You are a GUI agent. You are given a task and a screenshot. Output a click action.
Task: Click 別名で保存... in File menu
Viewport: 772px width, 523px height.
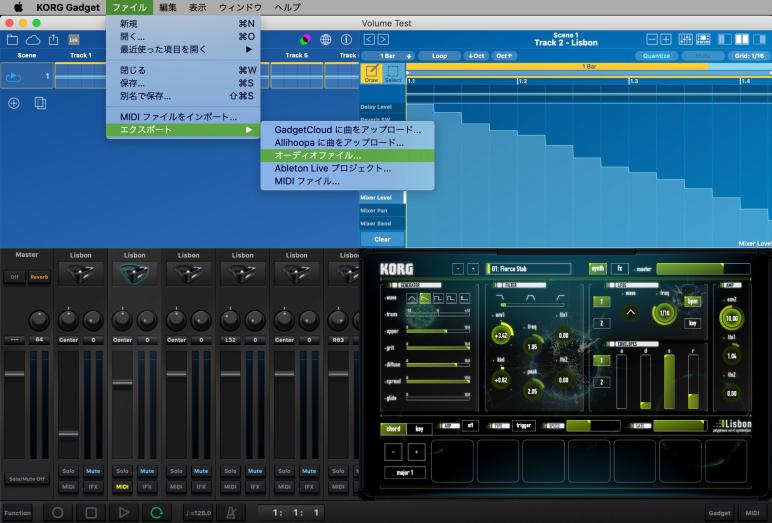tap(183, 96)
